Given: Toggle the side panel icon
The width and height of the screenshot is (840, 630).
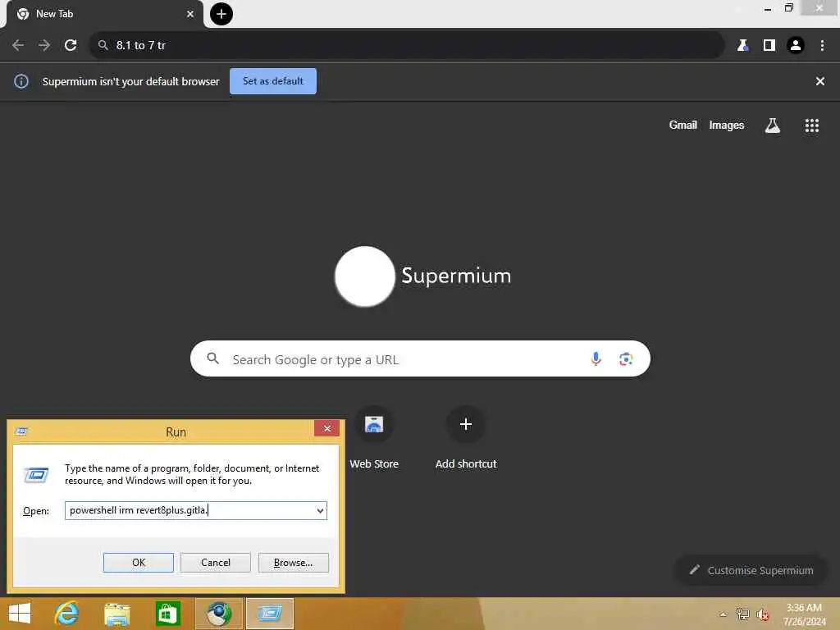Looking at the screenshot, I should pyautogui.click(x=769, y=46).
